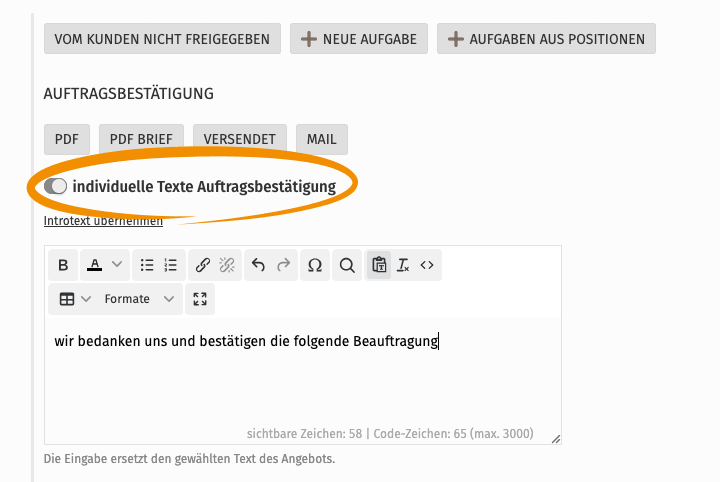Click VOM KUNDEN NICHT FREIGEGEBEN button
The image size is (720, 482).
tap(163, 39)
